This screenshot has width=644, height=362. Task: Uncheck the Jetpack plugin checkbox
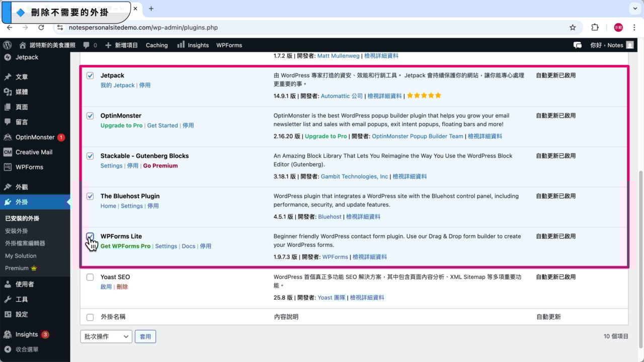pos(90,76)
